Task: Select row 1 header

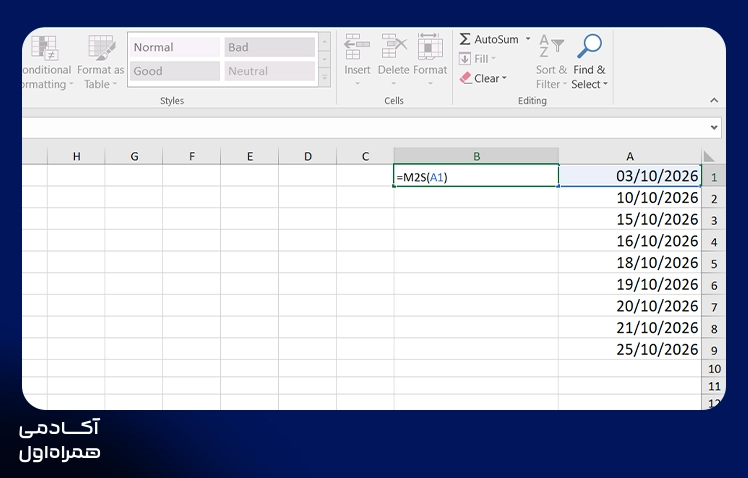Action: [714, 176]
